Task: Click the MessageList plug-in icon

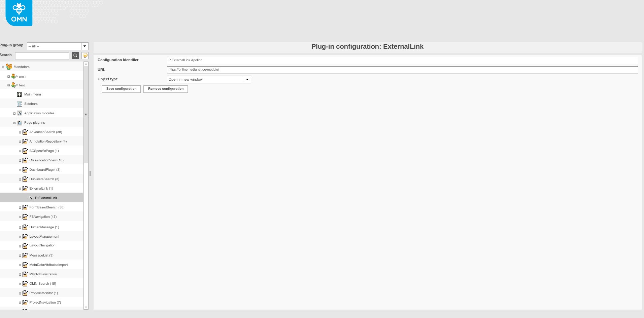Action: click(25, 255)
